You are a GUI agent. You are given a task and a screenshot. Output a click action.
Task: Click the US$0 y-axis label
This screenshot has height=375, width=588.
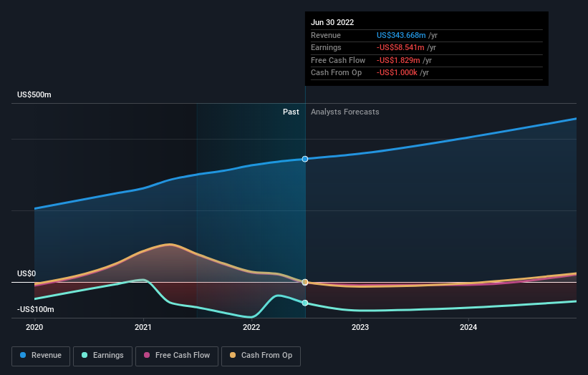tap(26, 274)
